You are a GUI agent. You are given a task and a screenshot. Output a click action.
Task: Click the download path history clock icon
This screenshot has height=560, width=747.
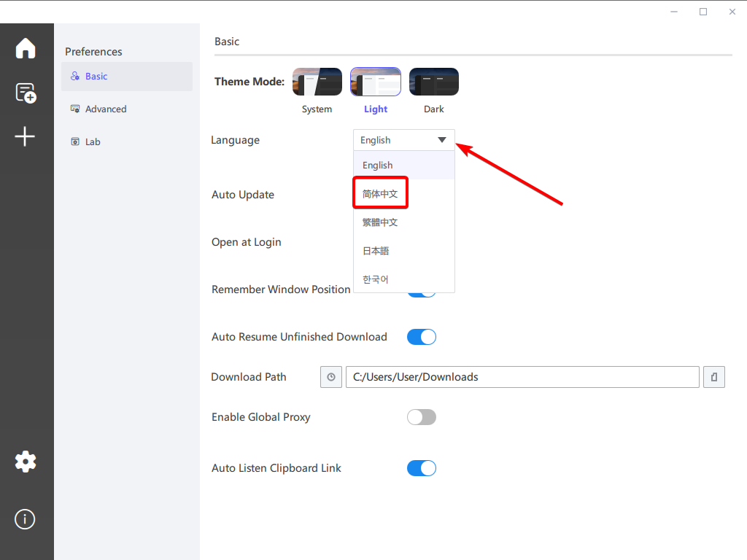tap(331, 377)
